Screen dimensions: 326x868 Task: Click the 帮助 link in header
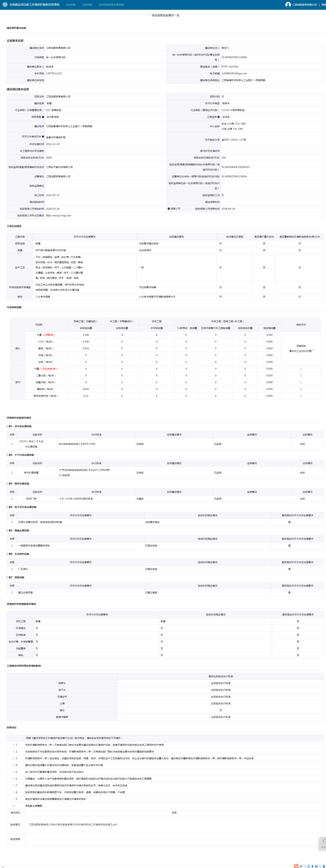pos(324,5)
